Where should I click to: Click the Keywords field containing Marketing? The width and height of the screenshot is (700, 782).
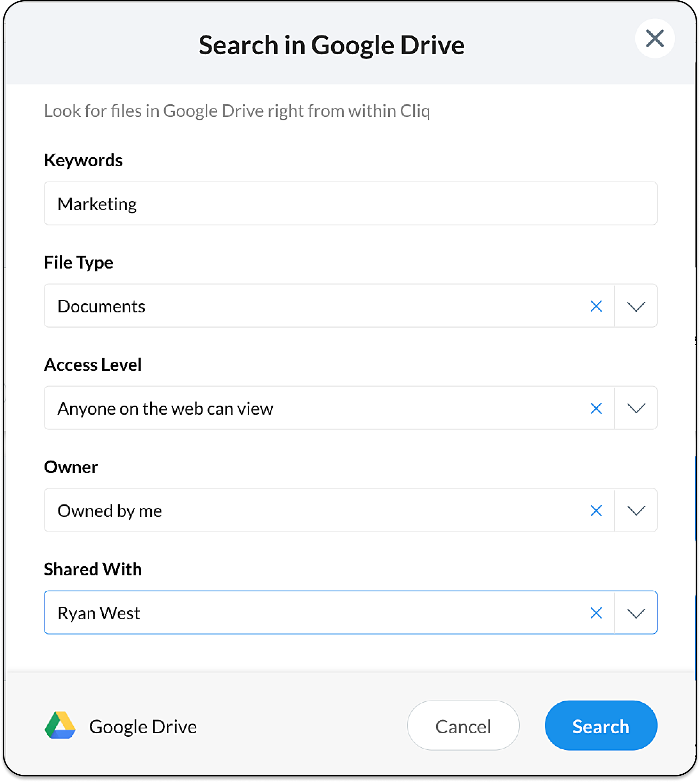[x=350, y=204]
